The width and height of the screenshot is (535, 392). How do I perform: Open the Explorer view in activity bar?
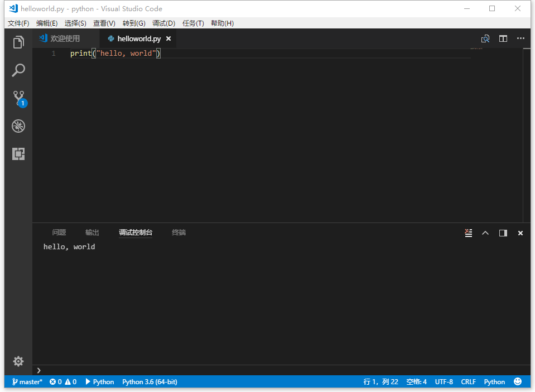[x=18, y=42]
